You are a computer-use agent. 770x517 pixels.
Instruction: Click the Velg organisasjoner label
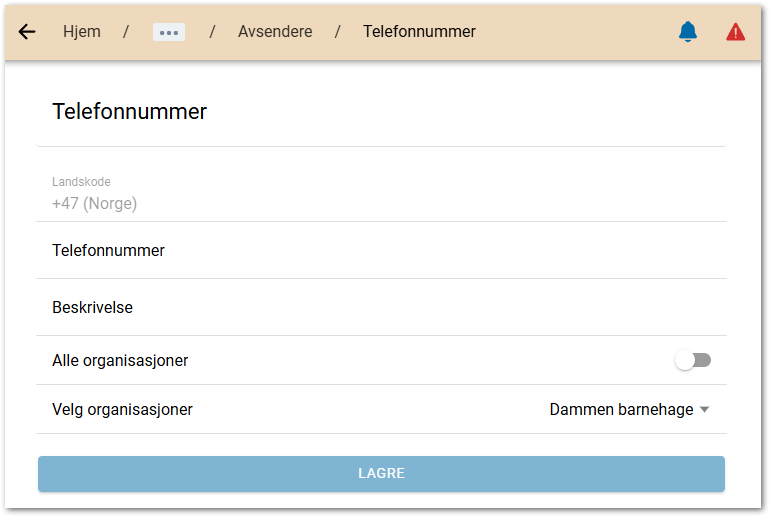coord(122,409)
